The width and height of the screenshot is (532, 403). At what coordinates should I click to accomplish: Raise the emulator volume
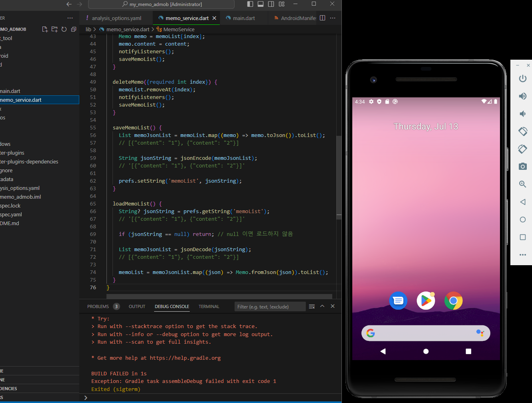click(x=523, y=96)
